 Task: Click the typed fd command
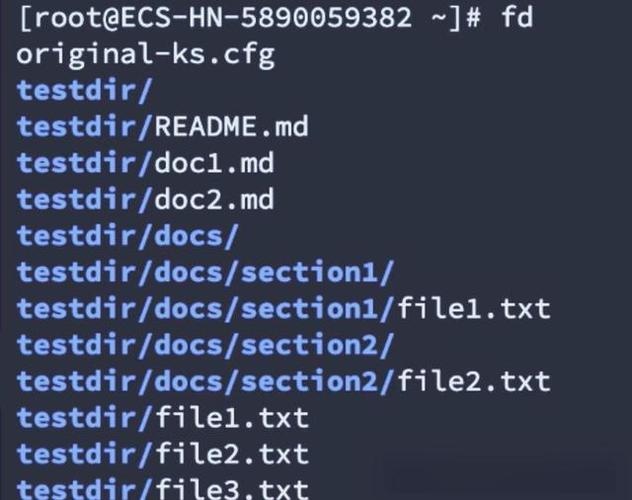point(517,17)
